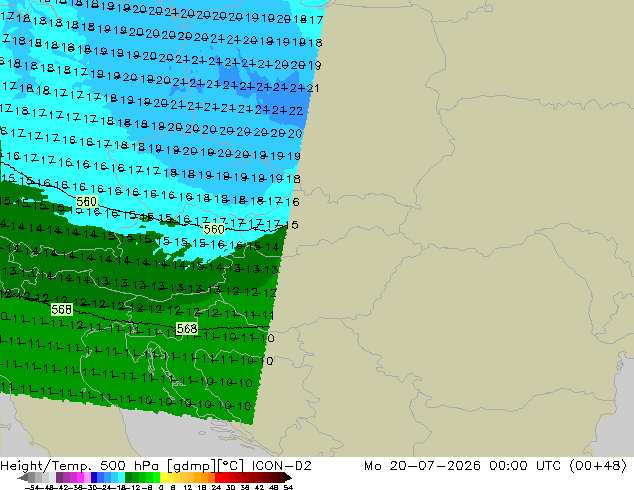
Task: Click the left arrow end of color legend
Action: click(x=22, y=478)
